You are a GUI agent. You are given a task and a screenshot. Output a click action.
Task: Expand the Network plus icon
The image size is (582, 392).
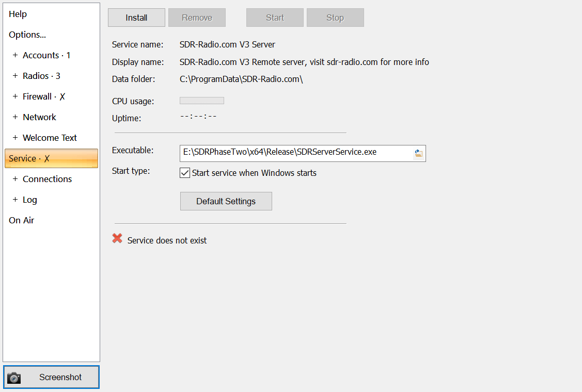point(15,117)
